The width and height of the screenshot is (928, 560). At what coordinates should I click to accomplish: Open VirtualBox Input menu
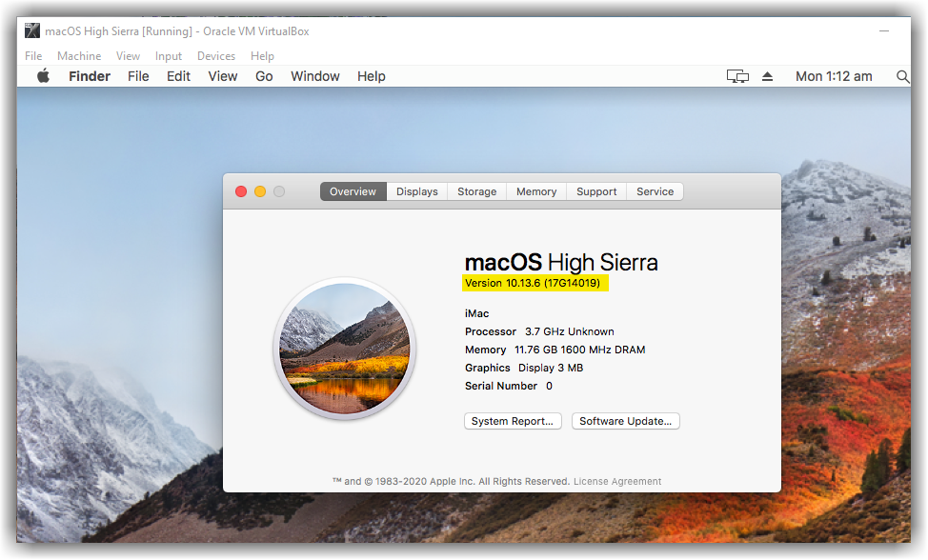point(168,55)
